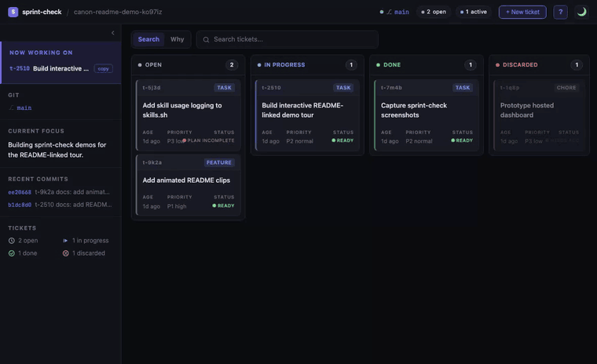This screenshot has width=597, height=364.
Task: Click the magnifier icon in search box
Action: (x=206, y=39)
